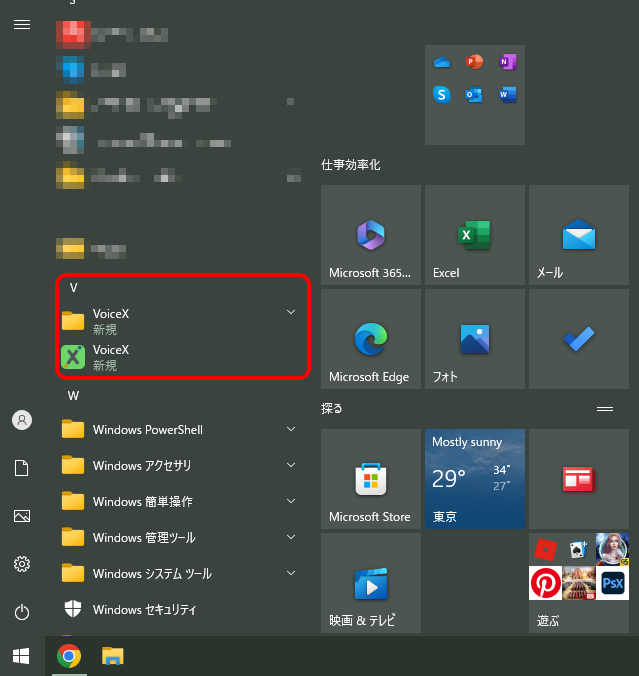Expand the VoiceX folder chevron
Image resolution: width=639 pixels, height=676 pixels.
pos(291,312)
